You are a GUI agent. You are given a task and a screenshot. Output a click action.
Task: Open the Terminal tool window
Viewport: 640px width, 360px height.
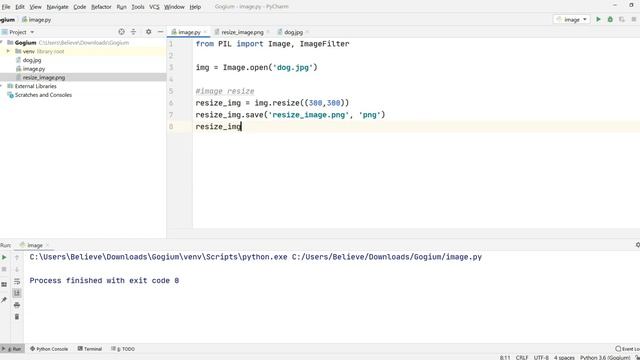[90, 349]
